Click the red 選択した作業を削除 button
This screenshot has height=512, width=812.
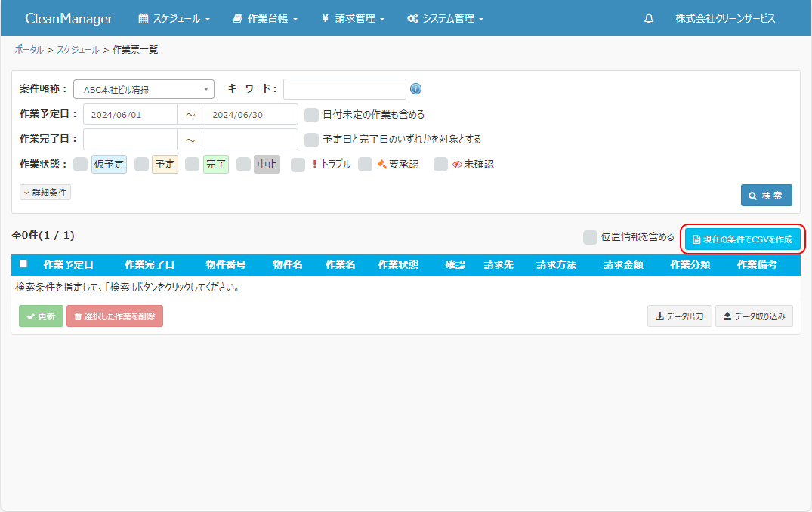115,316
